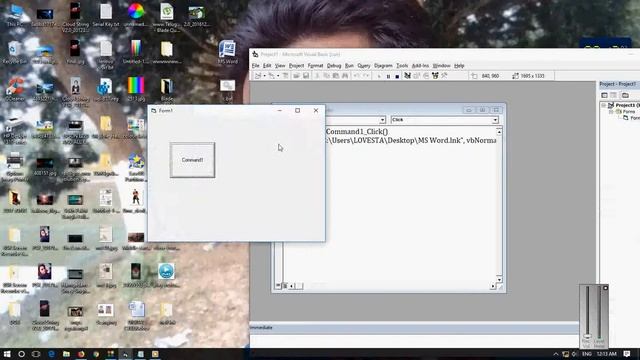Click View Object icon in Project panel
Viewport: 640px width, 360px height.
(613, 95)
